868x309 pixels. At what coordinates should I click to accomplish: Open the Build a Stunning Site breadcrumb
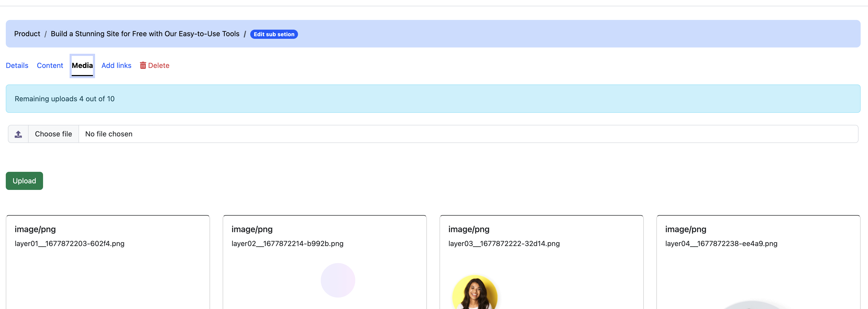(x=145, y=34)
